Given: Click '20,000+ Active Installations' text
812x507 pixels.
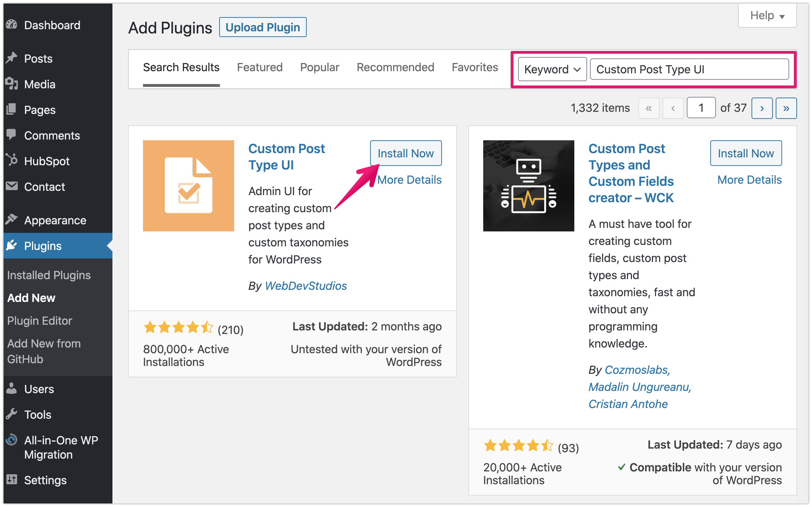Looking at the screenshot, I should point(522,474).
